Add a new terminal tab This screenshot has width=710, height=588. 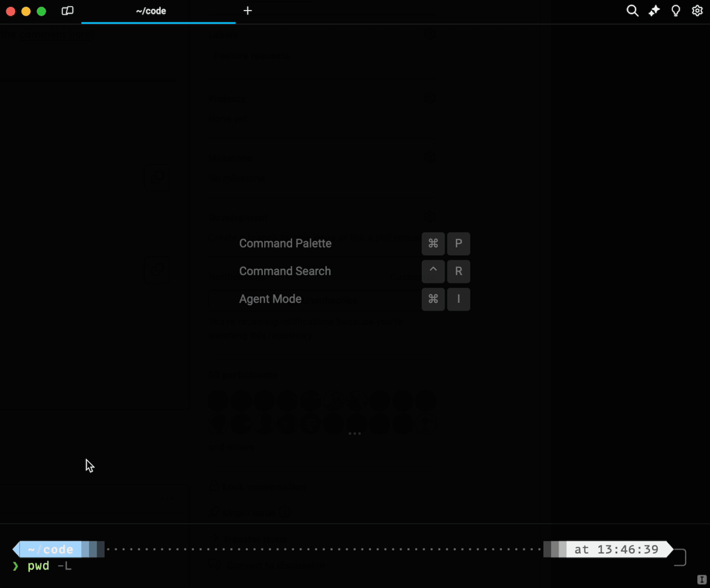pos(248,11)
